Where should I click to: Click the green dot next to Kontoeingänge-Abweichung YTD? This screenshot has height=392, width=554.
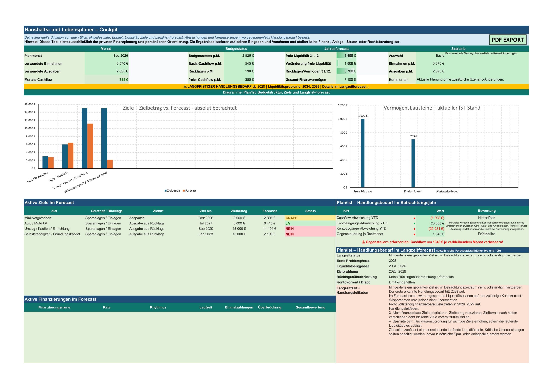pos(414,224)
